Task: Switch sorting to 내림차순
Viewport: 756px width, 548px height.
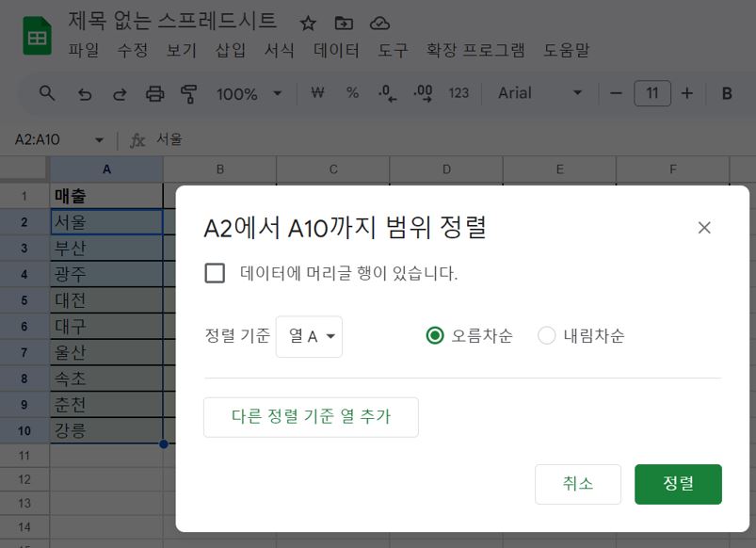Action: pyautogui.click(x=546, y=335)
